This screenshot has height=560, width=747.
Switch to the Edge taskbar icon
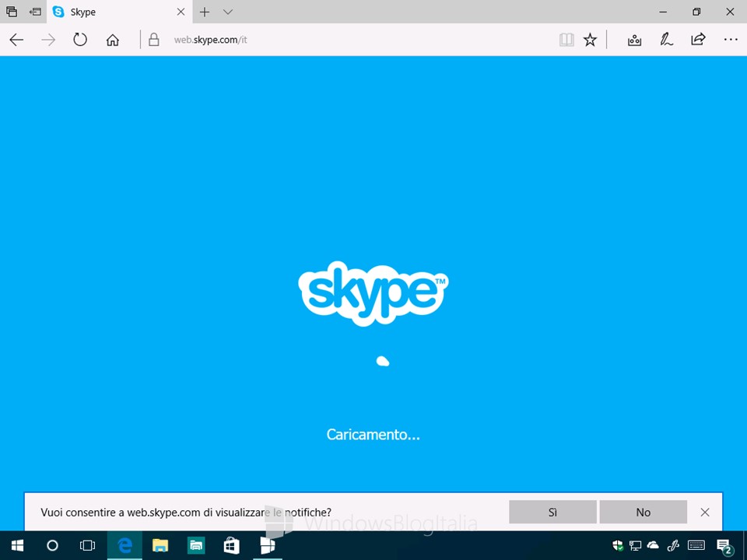[124, 545]
